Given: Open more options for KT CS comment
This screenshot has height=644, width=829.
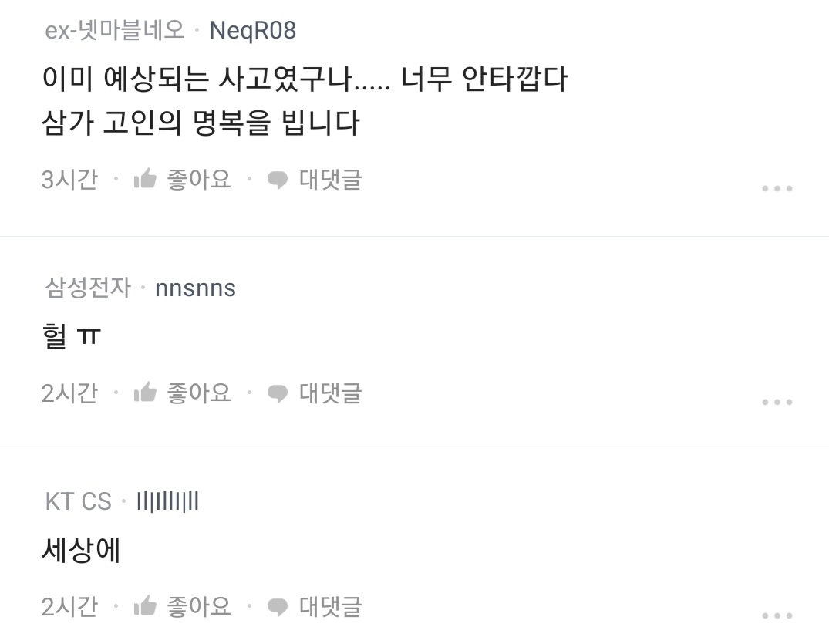Looking at the screenshot, I should (777, 615).
